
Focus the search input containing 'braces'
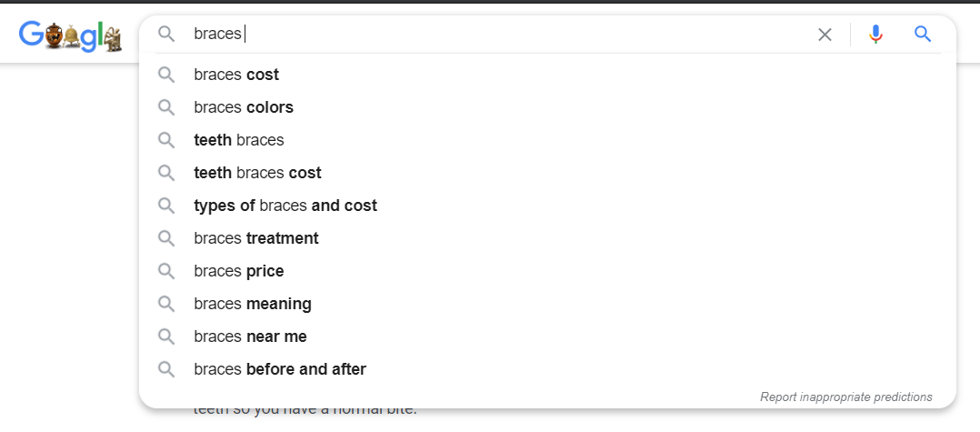click(500, 35)
